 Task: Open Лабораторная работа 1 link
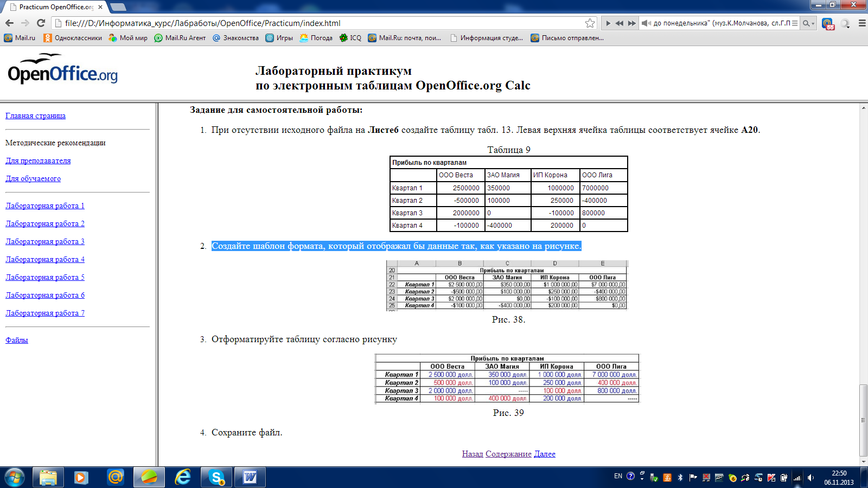(x=45, y=206)
